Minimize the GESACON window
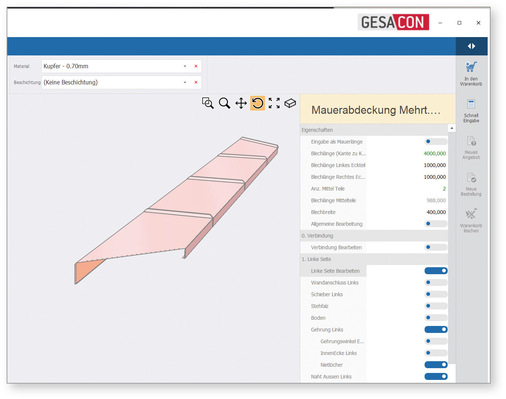506x399 pixels. click(x=440, y=23)
